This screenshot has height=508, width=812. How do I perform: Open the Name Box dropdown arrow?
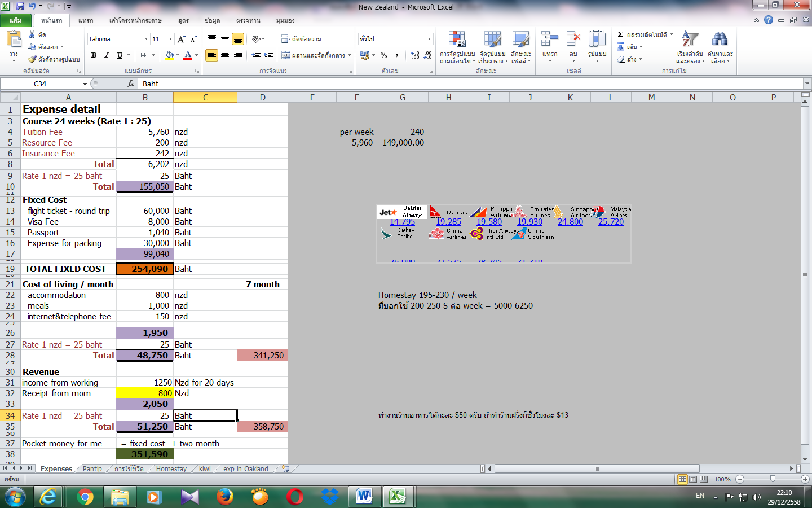(85, 84)
